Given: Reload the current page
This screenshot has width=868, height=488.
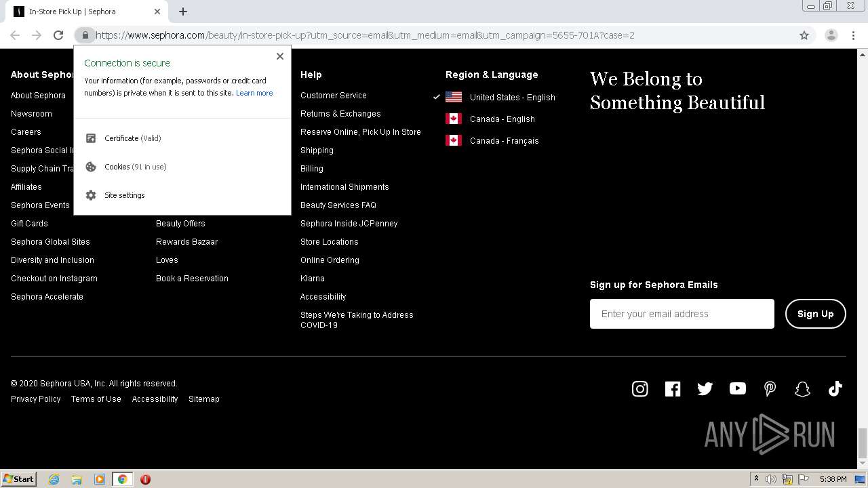Looking at the screenshot, I should click(58, 35).
